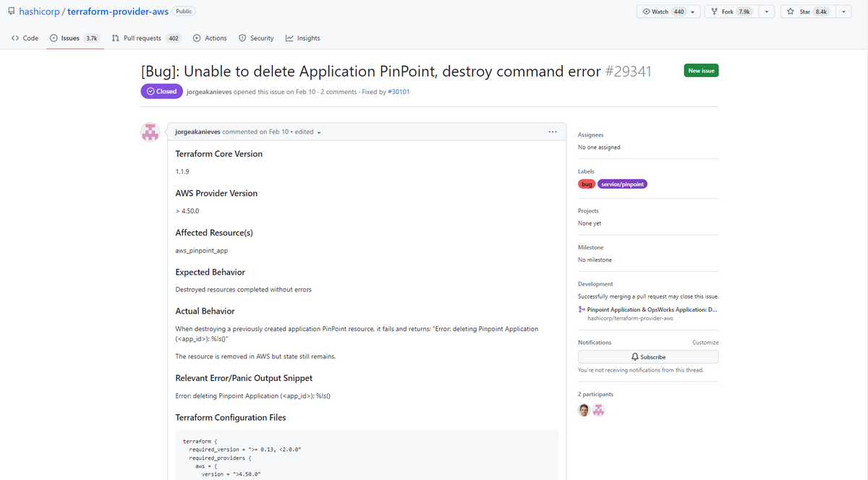Click the hashicorp/terraform-provider-aws text under Development

[631, 318]
